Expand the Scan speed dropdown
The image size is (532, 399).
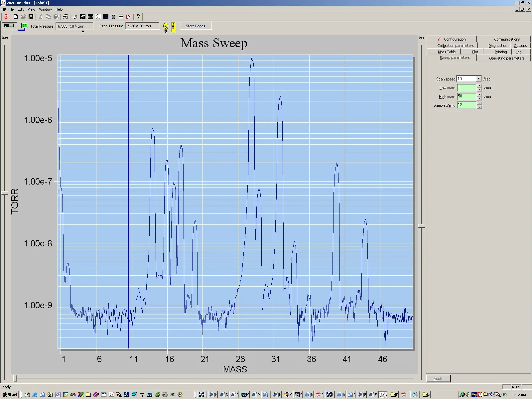coord(478,79)
